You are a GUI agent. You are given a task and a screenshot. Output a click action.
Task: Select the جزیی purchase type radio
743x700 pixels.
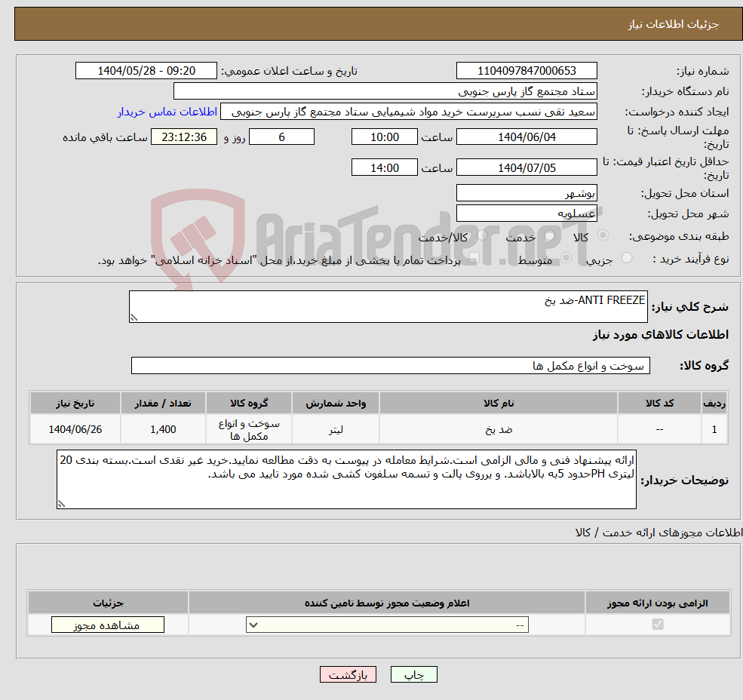pos(626,258)
